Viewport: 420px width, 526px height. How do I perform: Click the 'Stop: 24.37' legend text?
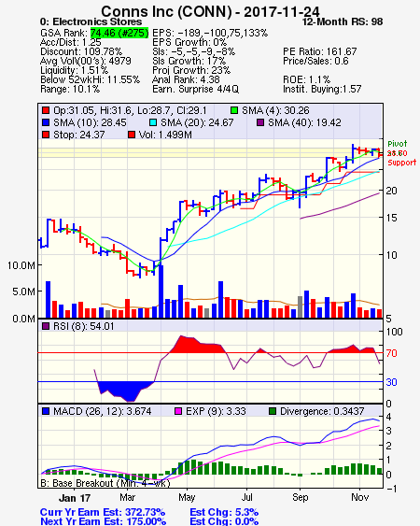(79, 135)
